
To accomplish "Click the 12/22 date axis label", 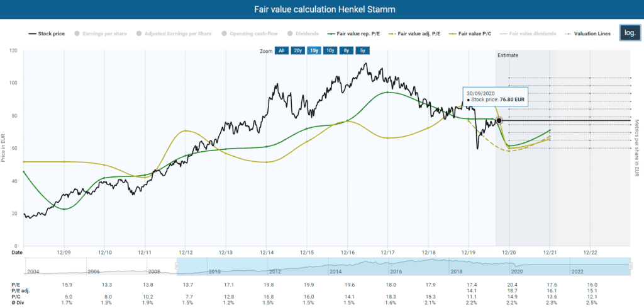I will [x=590, y=252].
